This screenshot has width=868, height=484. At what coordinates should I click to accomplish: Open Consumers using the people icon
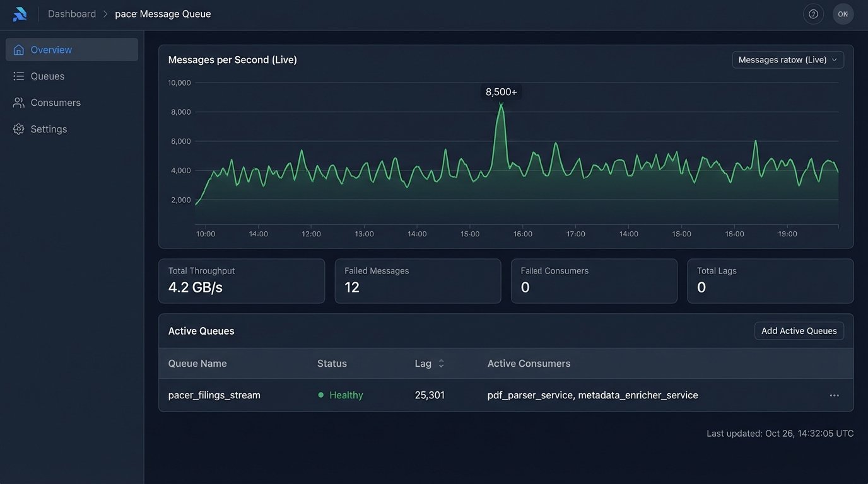coord(18,102)
